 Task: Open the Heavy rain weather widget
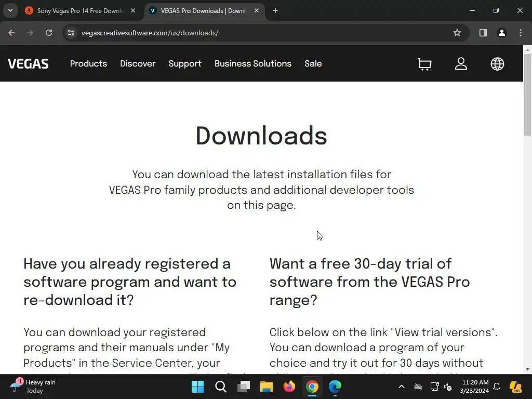(x=33, y=387)
